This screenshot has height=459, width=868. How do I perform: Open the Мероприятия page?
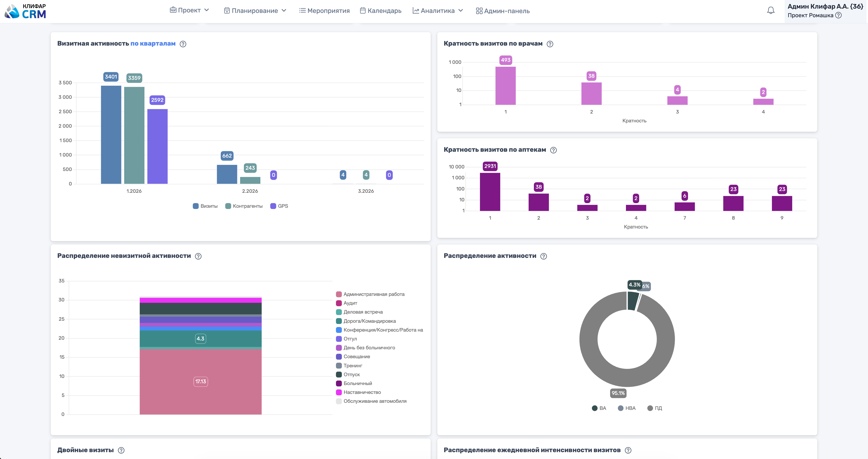click(x=324, y=10)
